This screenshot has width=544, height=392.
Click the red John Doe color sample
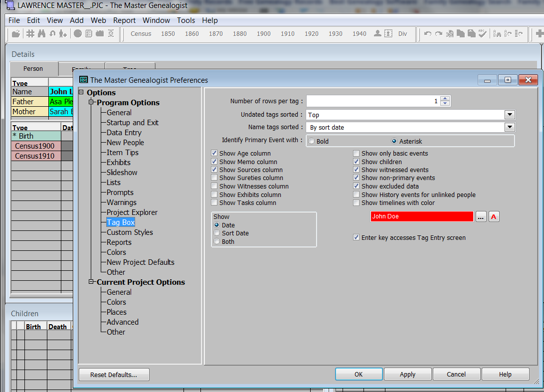pos(421,216)
